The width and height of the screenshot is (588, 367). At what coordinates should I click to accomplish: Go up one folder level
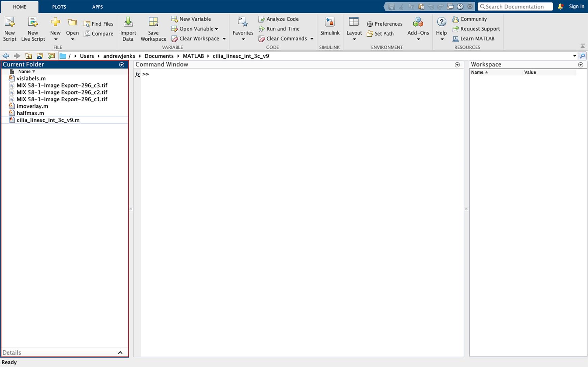[29, 56]
